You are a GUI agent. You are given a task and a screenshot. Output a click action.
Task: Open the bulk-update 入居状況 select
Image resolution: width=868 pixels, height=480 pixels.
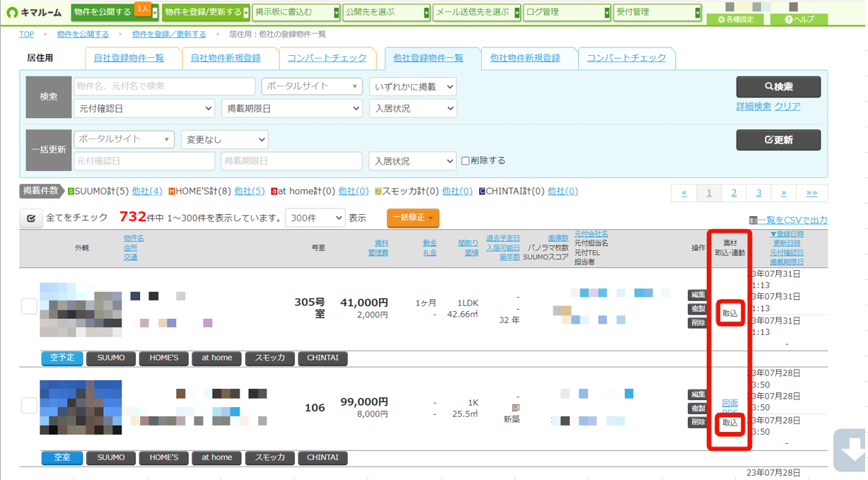pyautogui.click(x=413, y=161)
